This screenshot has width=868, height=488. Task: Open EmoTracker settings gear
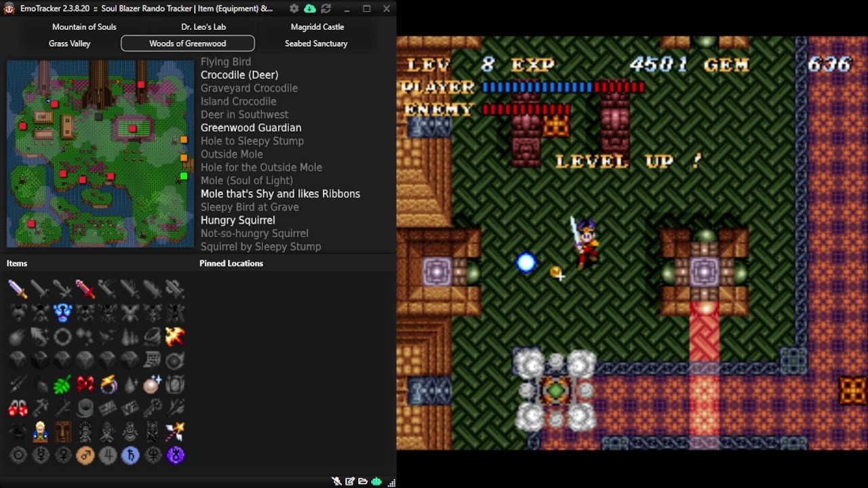point(294,9)
